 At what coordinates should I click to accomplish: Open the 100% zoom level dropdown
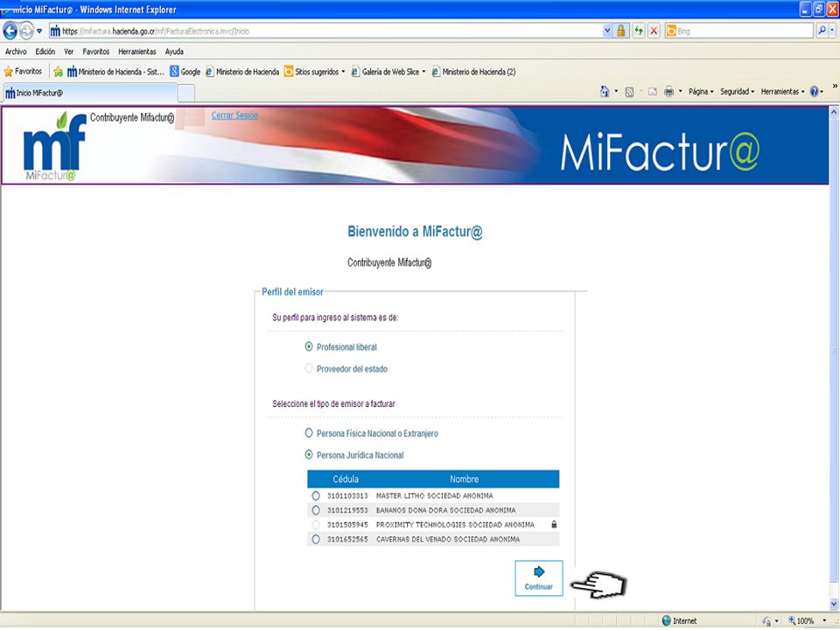click(x=824, y=620)
